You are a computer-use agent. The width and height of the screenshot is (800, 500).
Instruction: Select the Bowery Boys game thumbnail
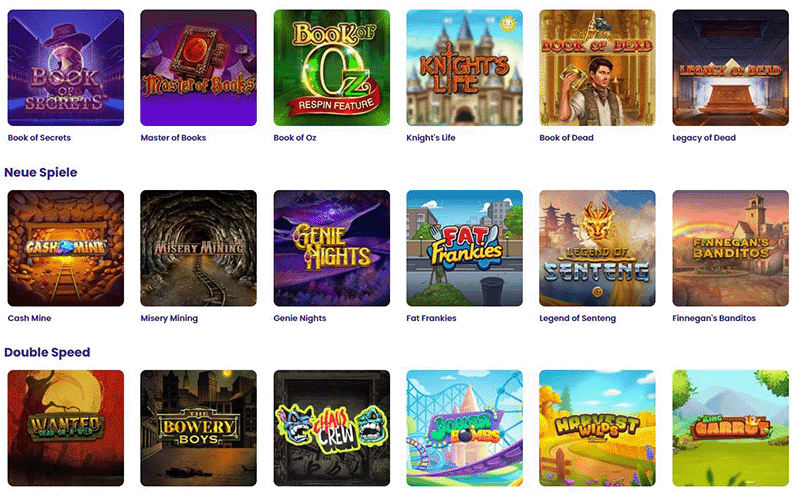point(198,428)
